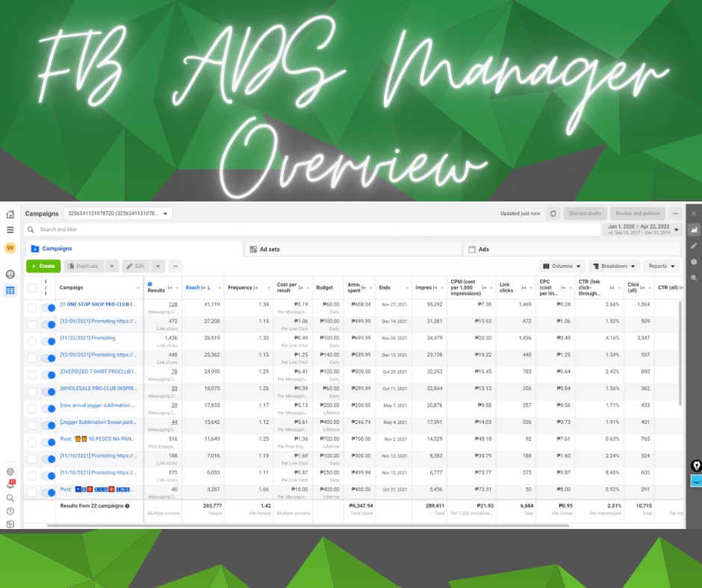Image resolution: width=702 pixels, height=588 pixels.
Task: Click the search magnifier in left sidebar
Action: (x=10, y=498)
